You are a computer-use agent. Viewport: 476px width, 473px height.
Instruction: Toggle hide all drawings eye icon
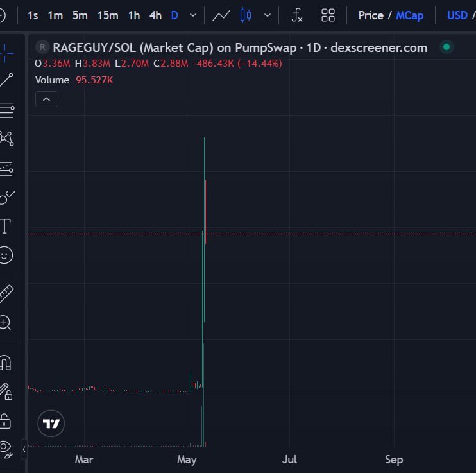pos(6,449)
